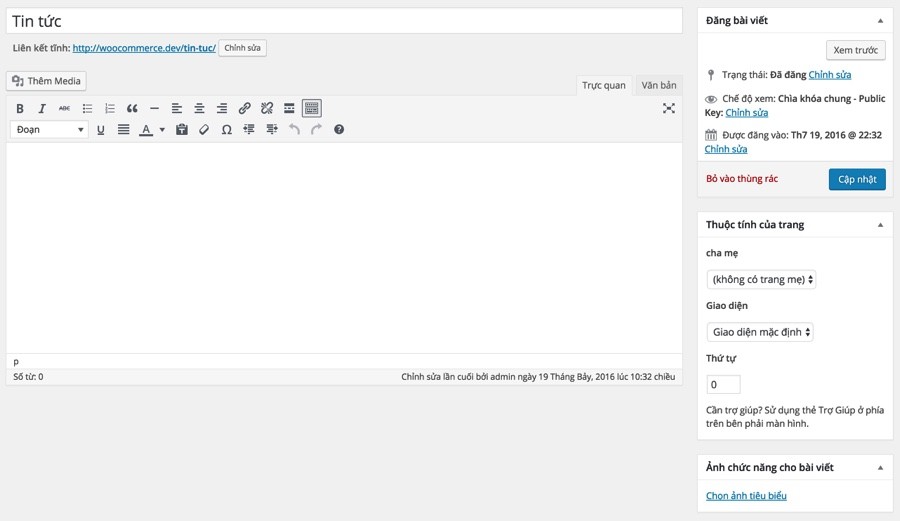This screenshot has width=900, height=521.
Task: Insert a bulleted list
Action: [x=87, y=108]
